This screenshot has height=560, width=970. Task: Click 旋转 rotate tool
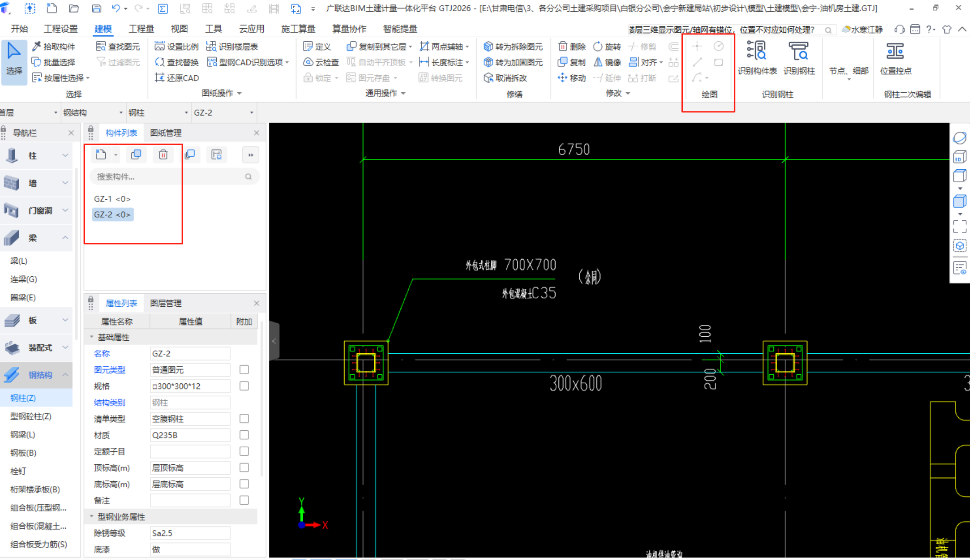[607, 47]
